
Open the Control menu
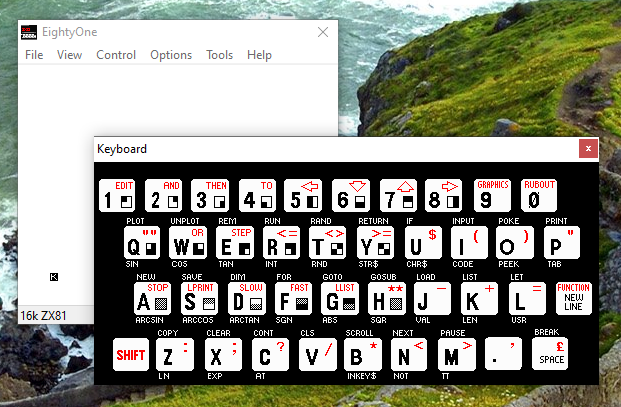tap(116, 55)
